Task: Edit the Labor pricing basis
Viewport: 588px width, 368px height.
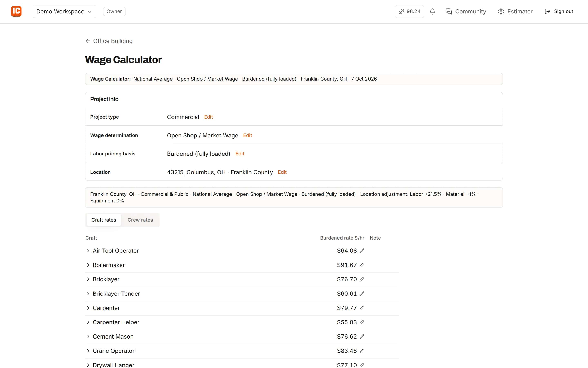Action: pos(239,154)
